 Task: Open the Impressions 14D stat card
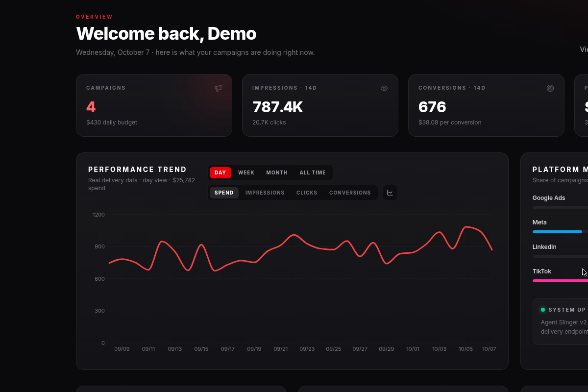point(320,105)
